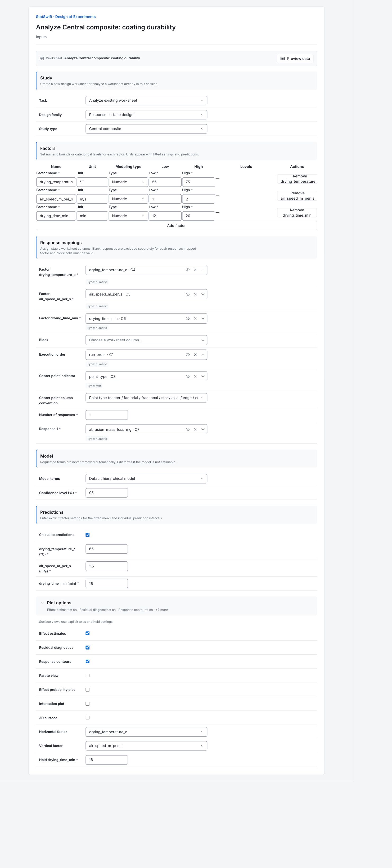Viewport: 392px width, 868px height.
Task: Preview point_type C3 column via eye icon
Action: pyautogui.click(x=188, y=376)
